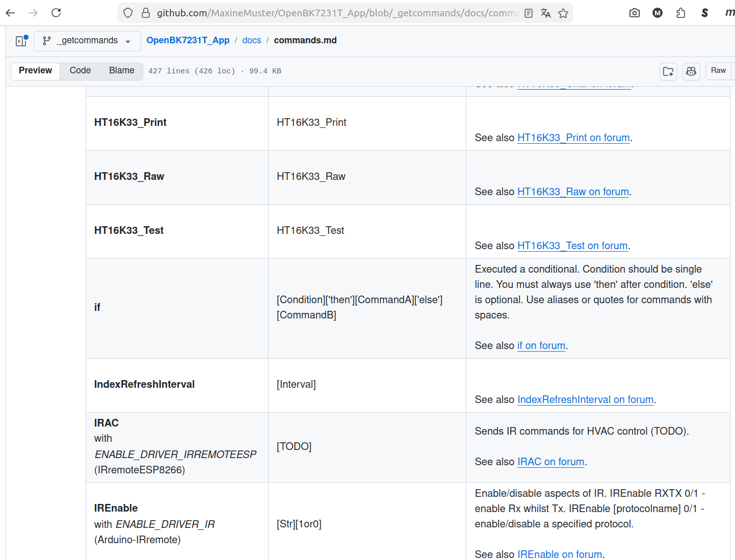Click the screenshot camera icon
Viewport: 735px width, 560px height.
(635, 13)
